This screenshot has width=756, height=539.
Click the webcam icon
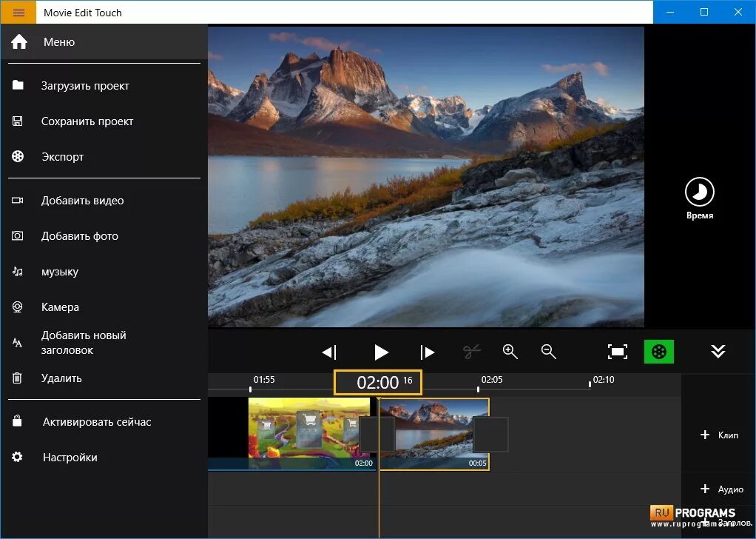click(x=17, y=307)
